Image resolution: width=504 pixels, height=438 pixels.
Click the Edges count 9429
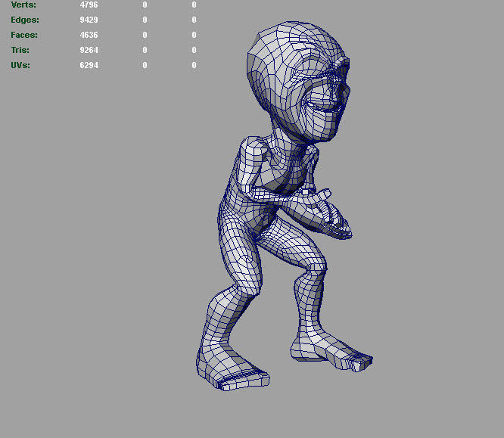[x=89, y=20]
